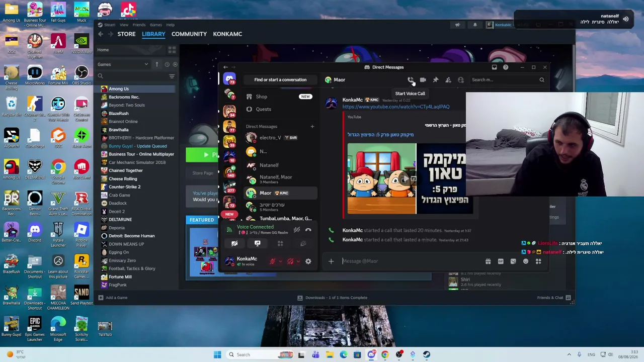644x362 pixels.
Task: Open Discord user settings gear
Action: [308, 261]
